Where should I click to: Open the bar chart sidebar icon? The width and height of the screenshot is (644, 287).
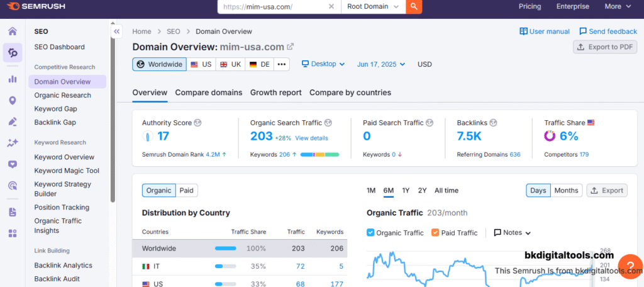click(x=13, y=79)
